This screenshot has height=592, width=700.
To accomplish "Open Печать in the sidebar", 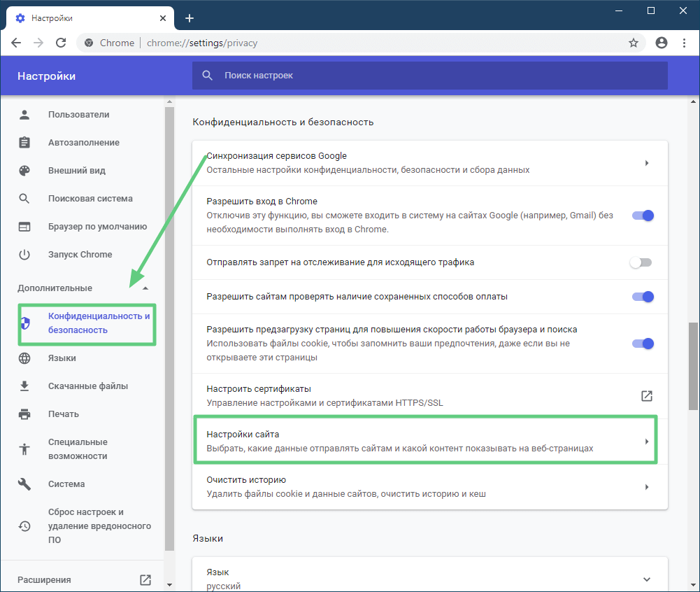I will point(64,414).
